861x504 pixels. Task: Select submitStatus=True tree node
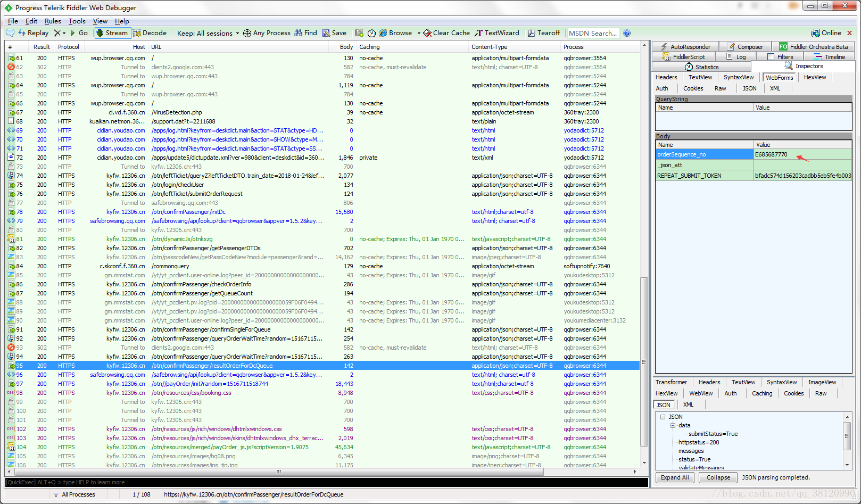[713, 434]
